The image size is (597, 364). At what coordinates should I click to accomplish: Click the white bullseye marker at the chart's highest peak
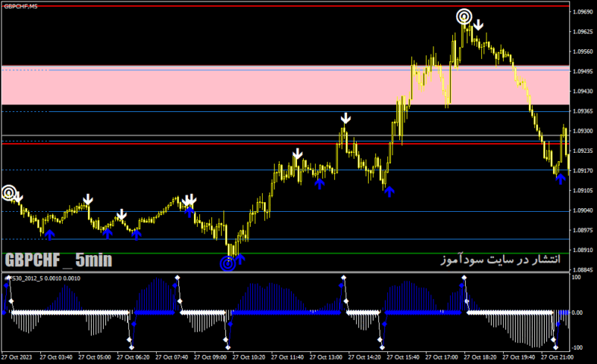click(x=464, y=16)
